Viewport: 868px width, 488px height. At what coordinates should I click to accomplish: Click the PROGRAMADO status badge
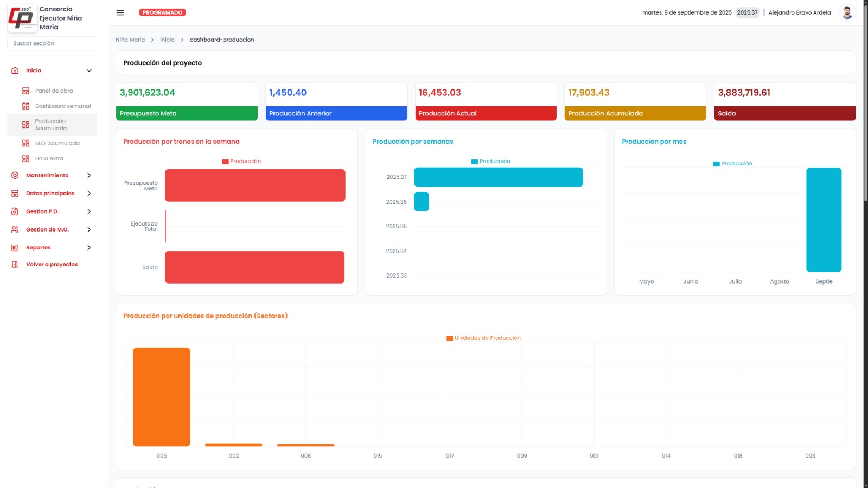tap(162, 12)
